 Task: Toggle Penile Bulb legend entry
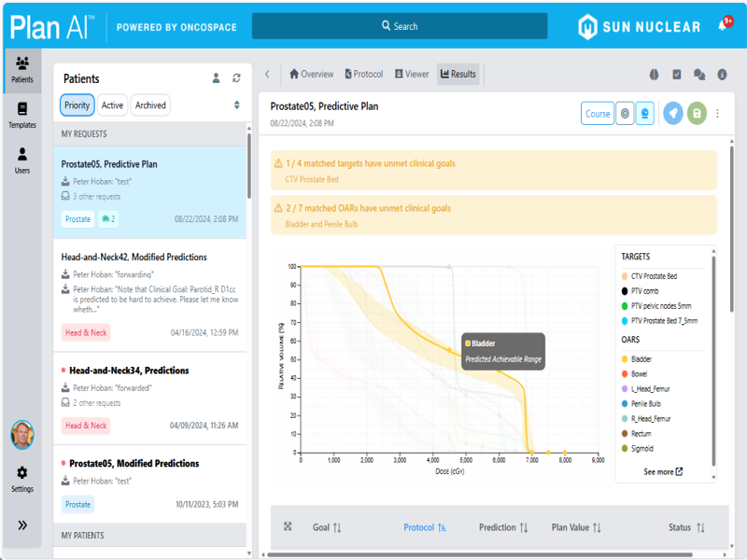tap(641, 404)
